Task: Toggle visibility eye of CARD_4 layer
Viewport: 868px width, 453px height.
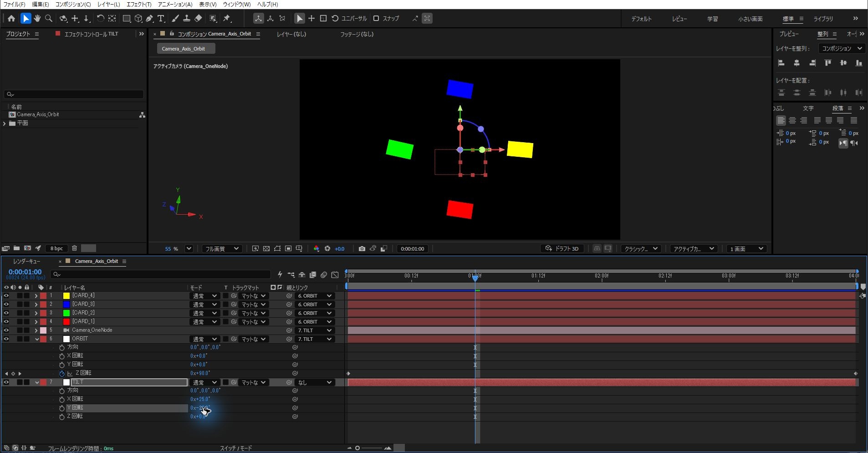Action: (6, 296)
